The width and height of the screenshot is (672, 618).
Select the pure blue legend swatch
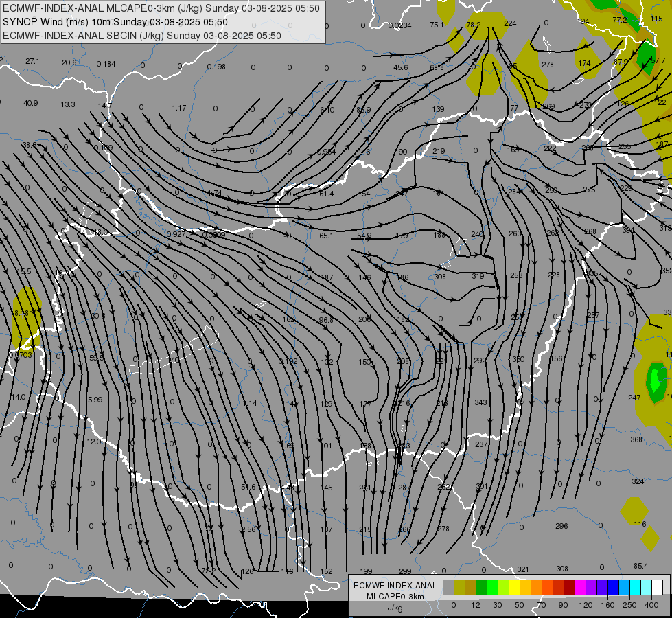[x=613, y=587]
